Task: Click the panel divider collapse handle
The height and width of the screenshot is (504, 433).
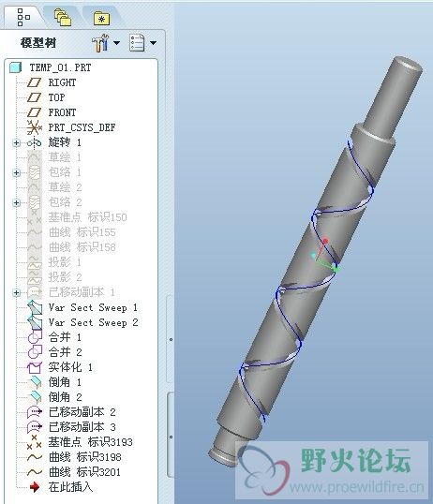Action: [171, 339]
